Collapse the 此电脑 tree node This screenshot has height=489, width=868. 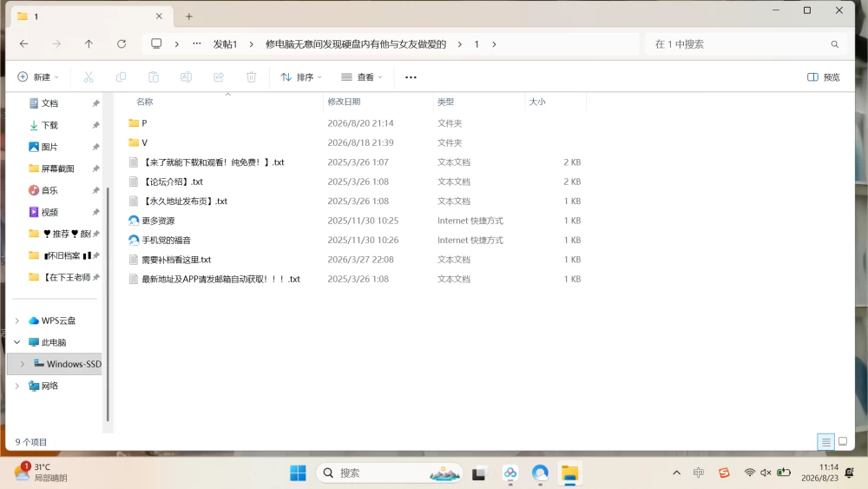pos(16,342)
